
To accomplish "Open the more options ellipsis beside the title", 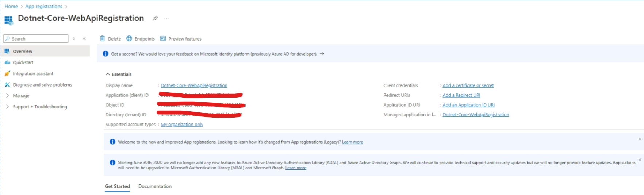I will point(166,18).
